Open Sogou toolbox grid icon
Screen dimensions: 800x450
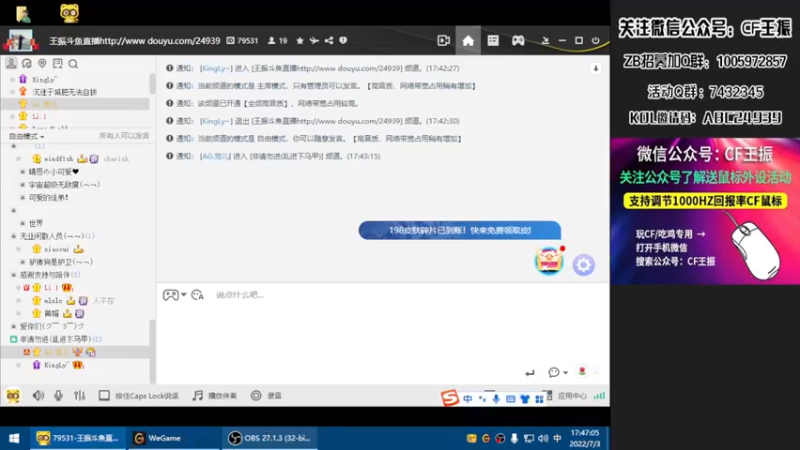(539, 399)
